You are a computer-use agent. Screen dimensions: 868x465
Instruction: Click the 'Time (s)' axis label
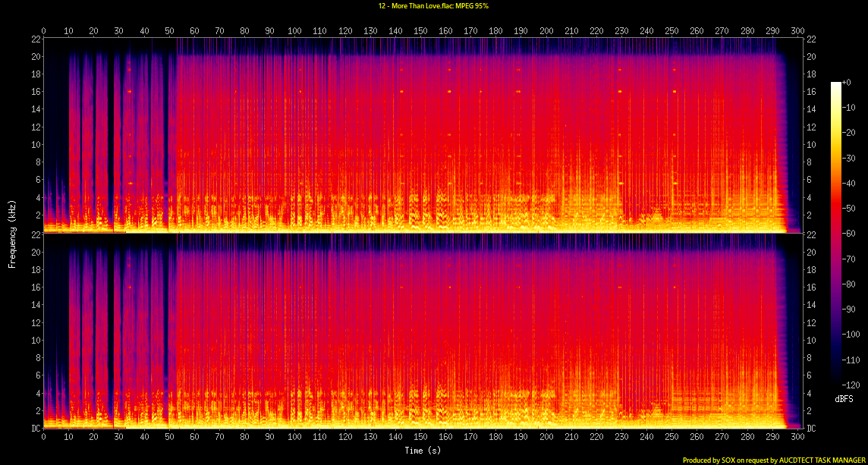[x=423, y=451]
